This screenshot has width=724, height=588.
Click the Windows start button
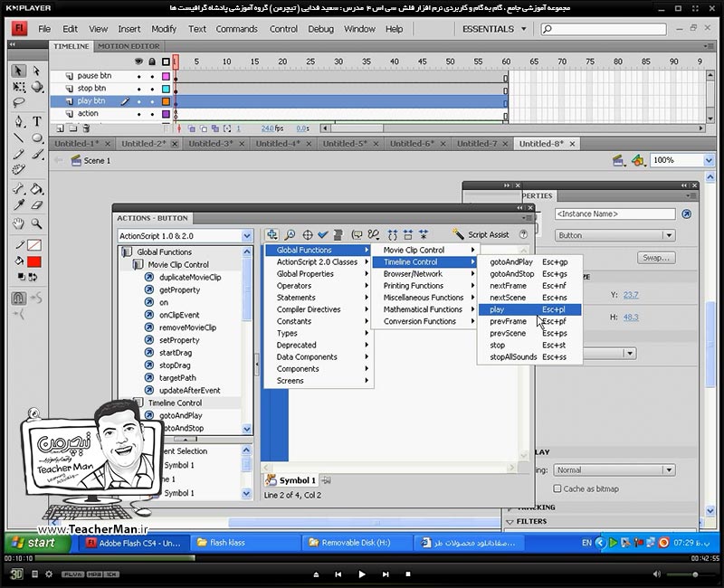37,543
